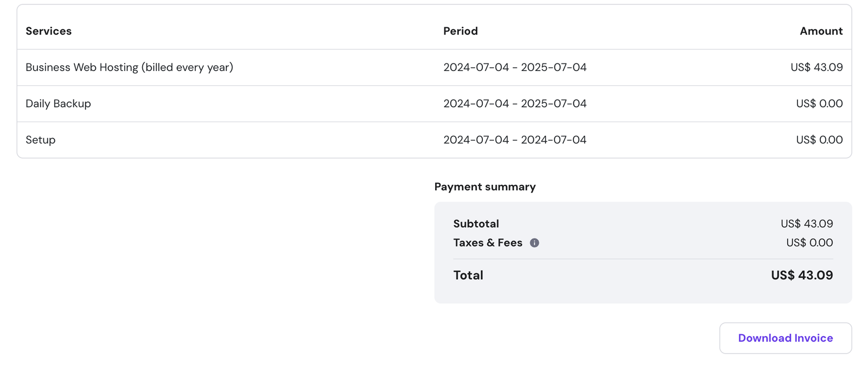Click the Amount column header
Viewport: 868px width, 365px height.
(x=821, y=31)
